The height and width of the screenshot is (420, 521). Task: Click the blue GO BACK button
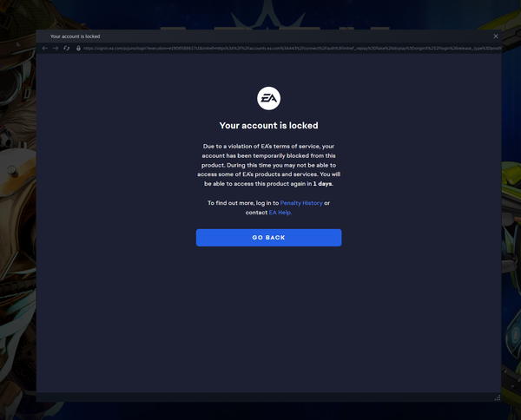tap(268, 238)
